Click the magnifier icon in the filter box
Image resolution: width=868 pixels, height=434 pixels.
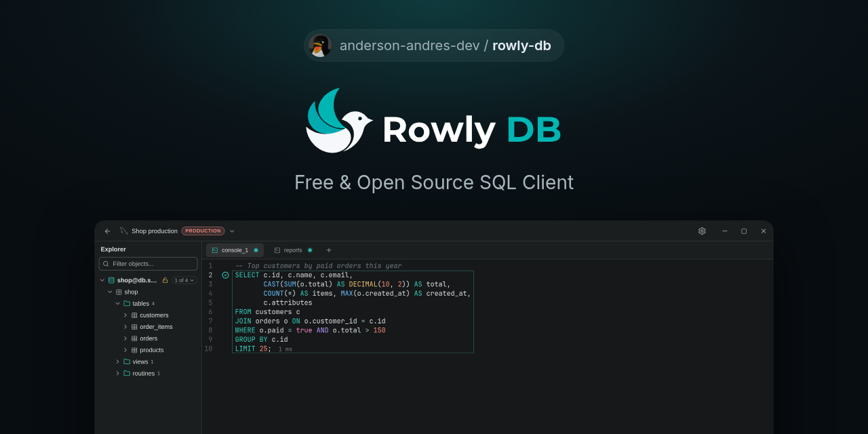click(x=106, y=264)
